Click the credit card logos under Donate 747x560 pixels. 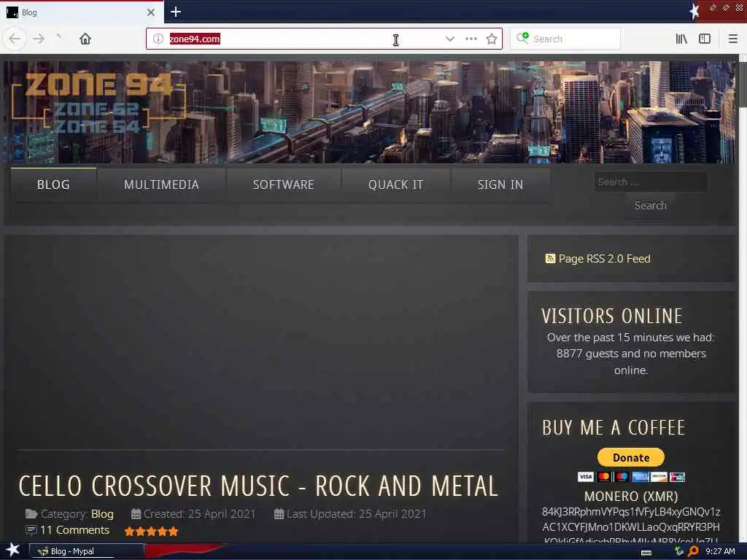coord(631,477)
